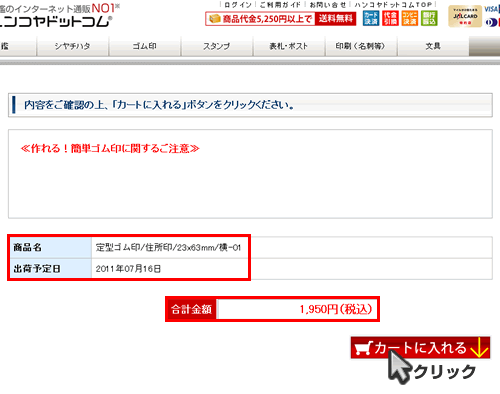The width and height of the screenshot is (500, 394).
Task: Open the 表札・ポスト menu tab
Action: click(289, 46)
